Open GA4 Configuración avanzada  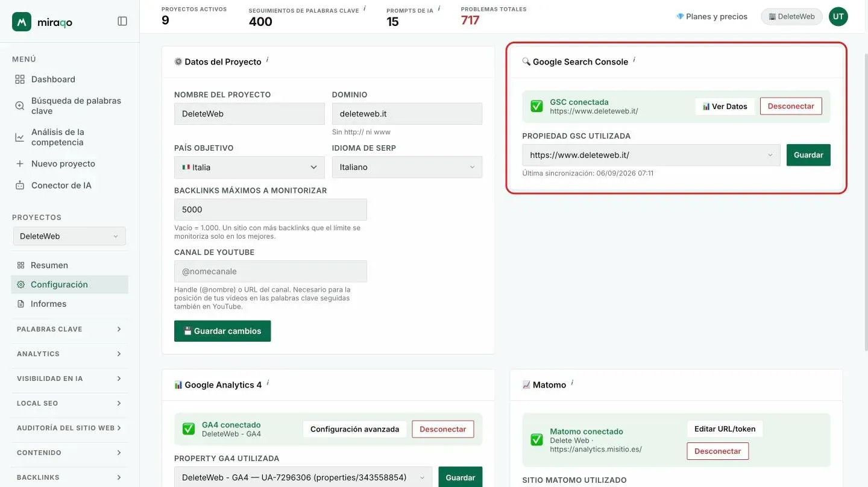(x=354, y=429)
